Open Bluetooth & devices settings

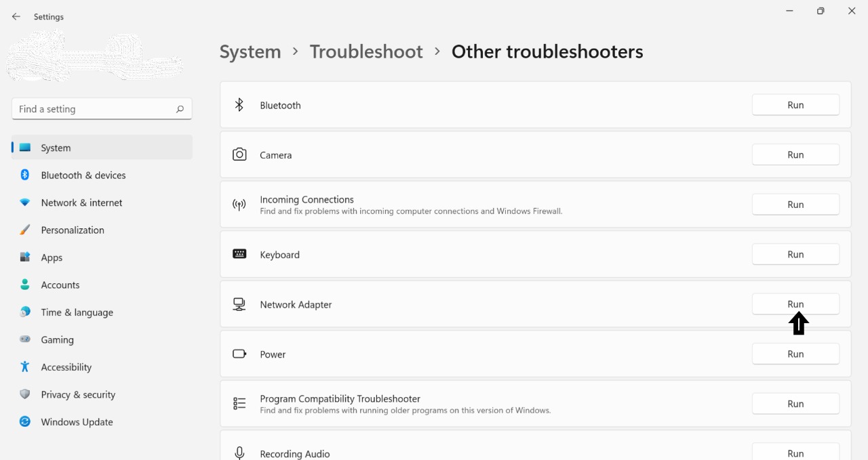pos(83,175)
